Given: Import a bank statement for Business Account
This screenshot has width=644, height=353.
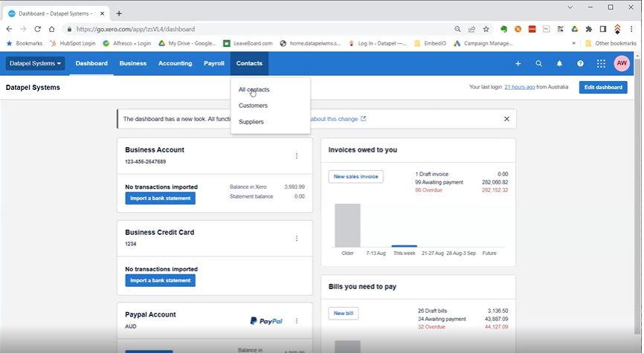Looking at the screenshot, I should click(x=160, y=198).
